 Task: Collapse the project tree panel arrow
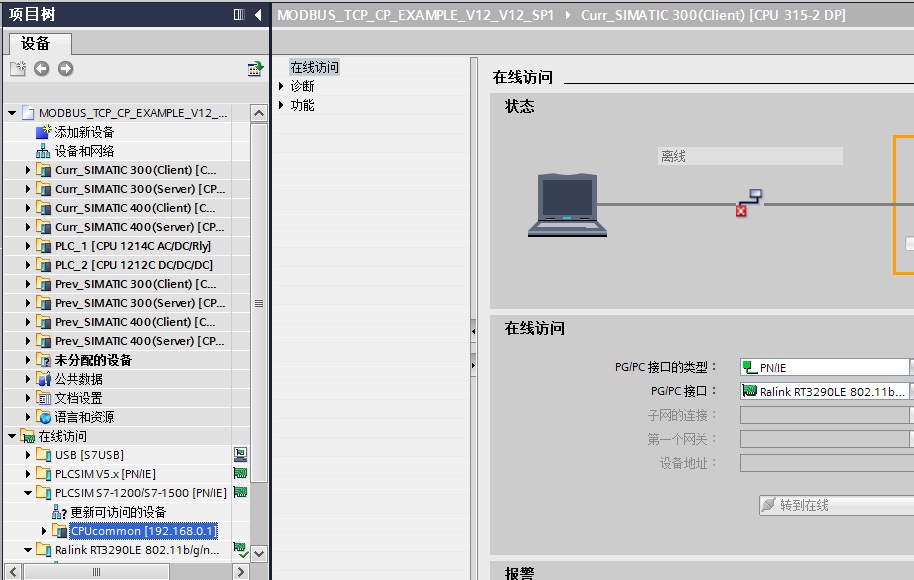258,15
